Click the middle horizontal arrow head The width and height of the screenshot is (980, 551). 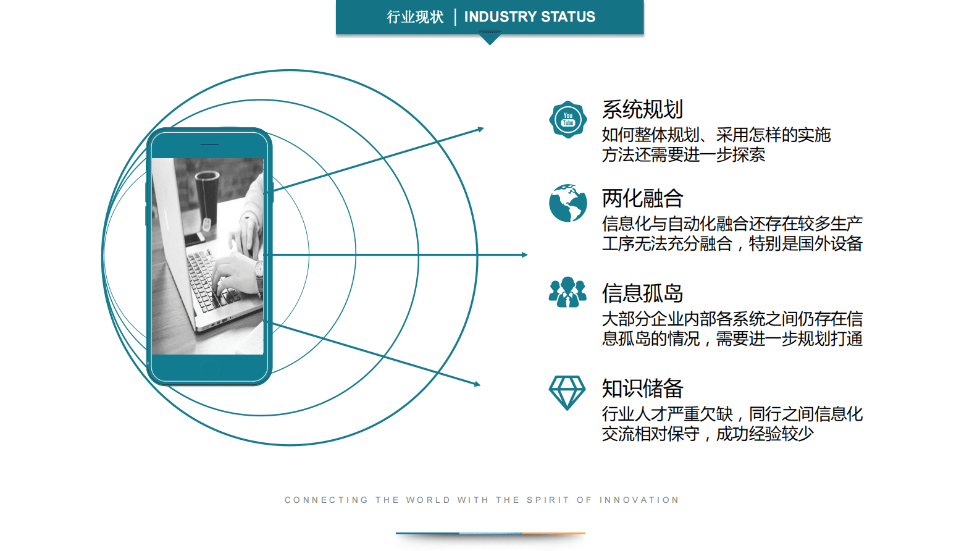(524, 254)
